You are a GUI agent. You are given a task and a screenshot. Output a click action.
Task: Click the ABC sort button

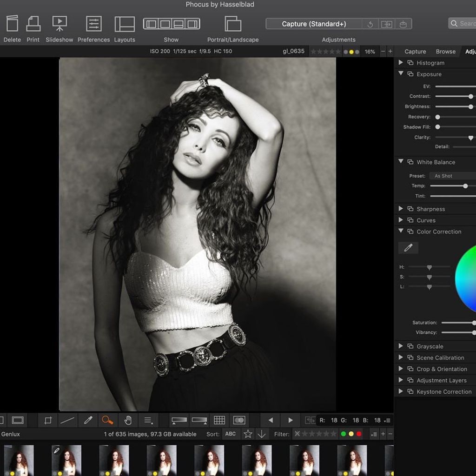coord(231,434)
